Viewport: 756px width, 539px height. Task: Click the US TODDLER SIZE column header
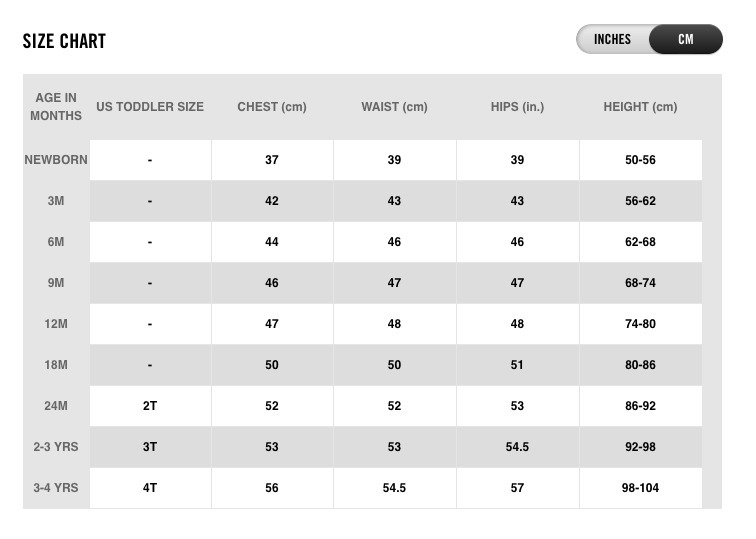click(150, 107)
